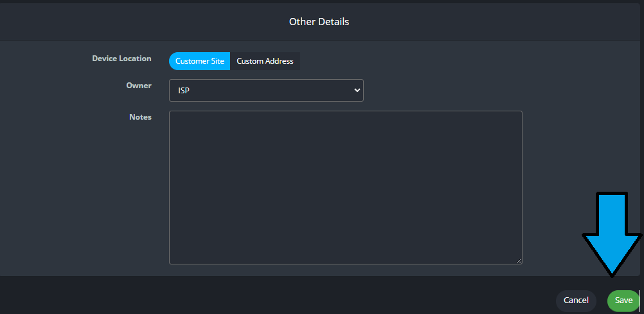The image size is (644, 314).
Task: Focus the empty Notes box
Action: (345, 187)
